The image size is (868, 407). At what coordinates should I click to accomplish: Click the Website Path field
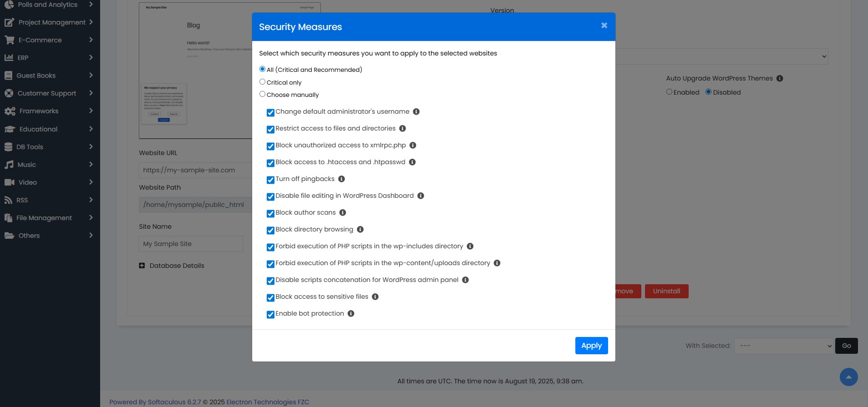coord(196,205)
